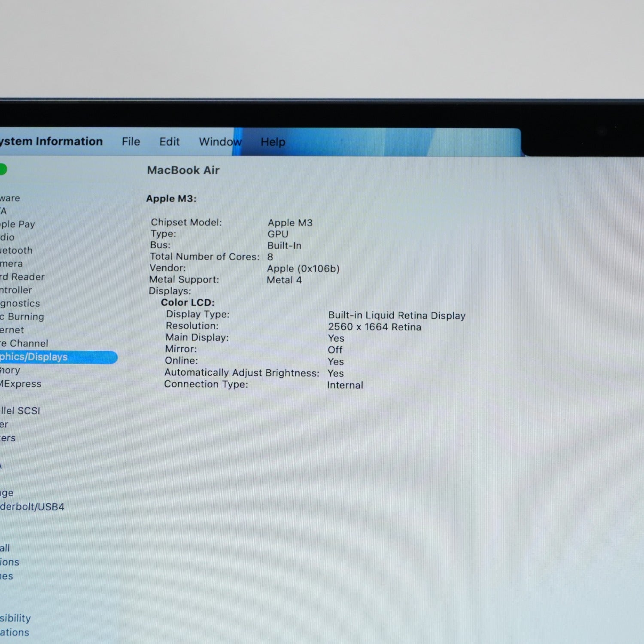
Task: Select Ethernet in the sidebar
Action: coord(12,330)
